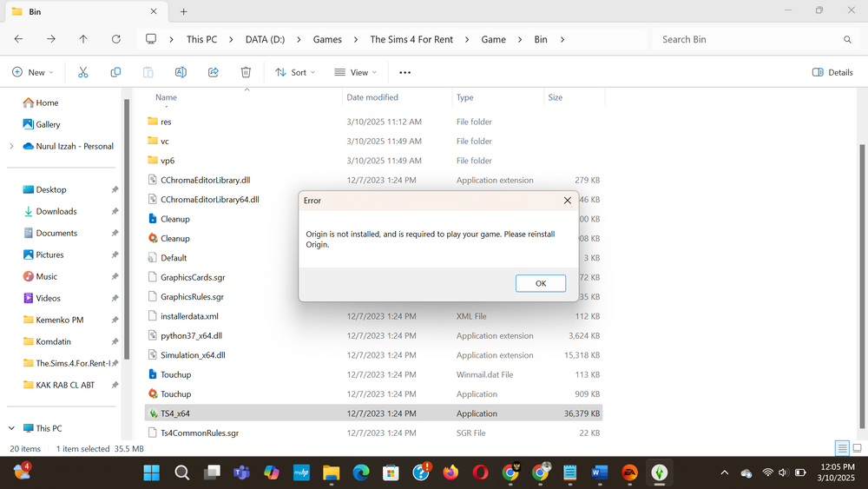This screenshot has height=489, width=868.
Task: Open Microsoft Word from taskbar
Action: 600,472
